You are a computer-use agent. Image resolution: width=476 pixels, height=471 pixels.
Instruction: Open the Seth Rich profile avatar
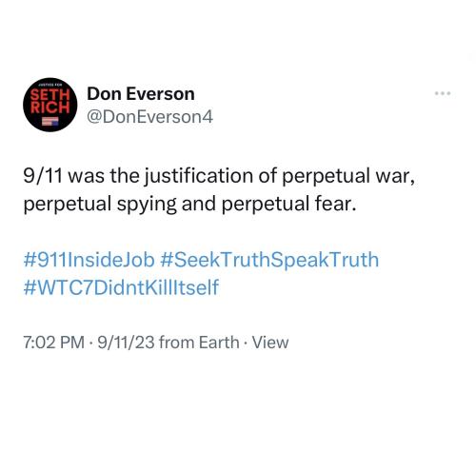pos(50,105)
